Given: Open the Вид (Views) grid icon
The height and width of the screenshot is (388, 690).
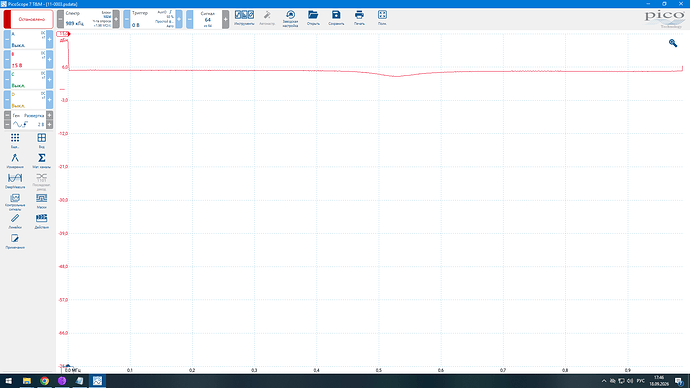Looking at the screenshot, I should point(41,140).
